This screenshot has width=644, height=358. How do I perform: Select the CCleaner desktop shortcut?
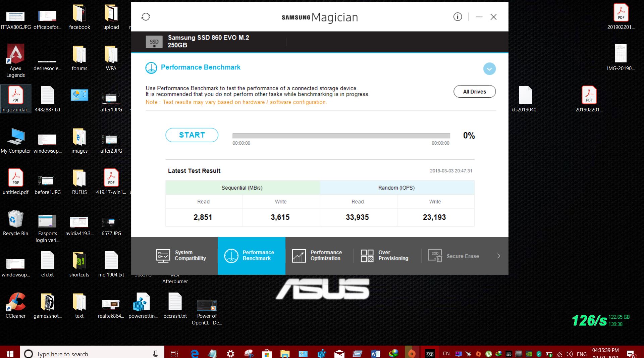15,305
